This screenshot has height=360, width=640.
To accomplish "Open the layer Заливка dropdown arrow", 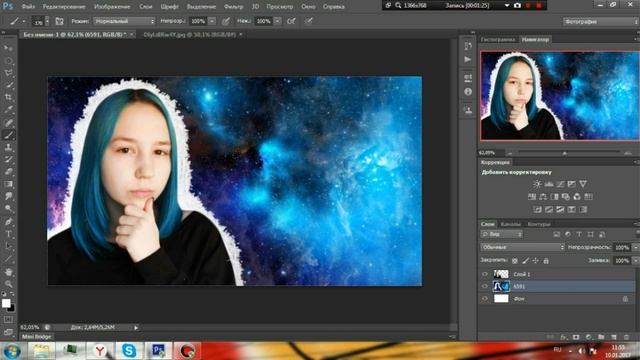I will (x=636, y=260).
